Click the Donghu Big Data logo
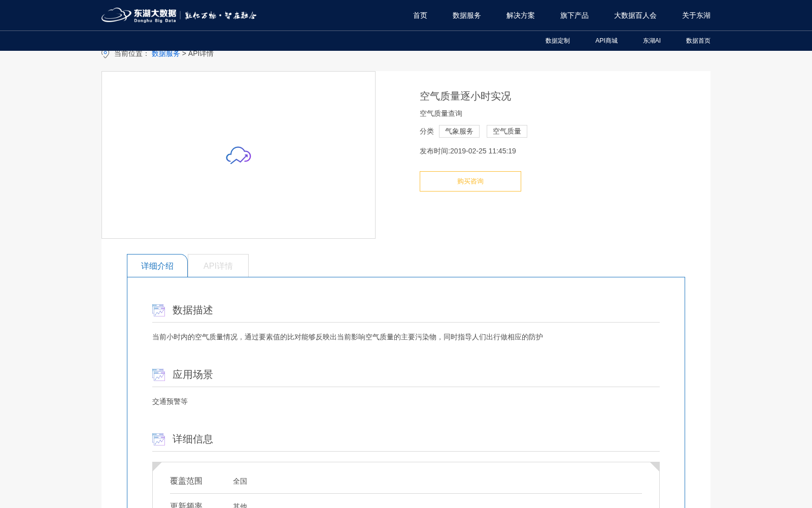 point(179,15)
